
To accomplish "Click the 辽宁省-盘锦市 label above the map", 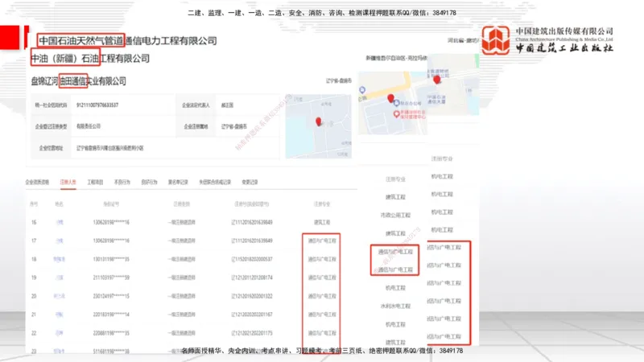I will (x=339, y=81).
